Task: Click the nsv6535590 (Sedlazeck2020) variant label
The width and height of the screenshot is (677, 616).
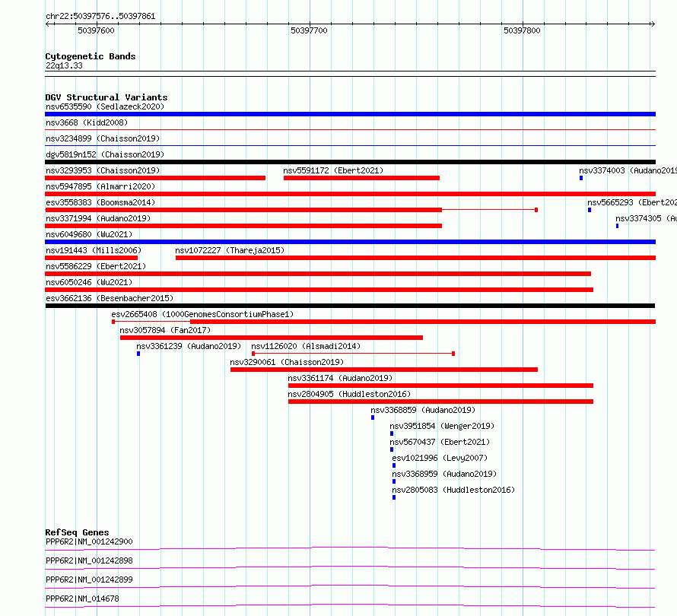Action: (x=105, y=106)
